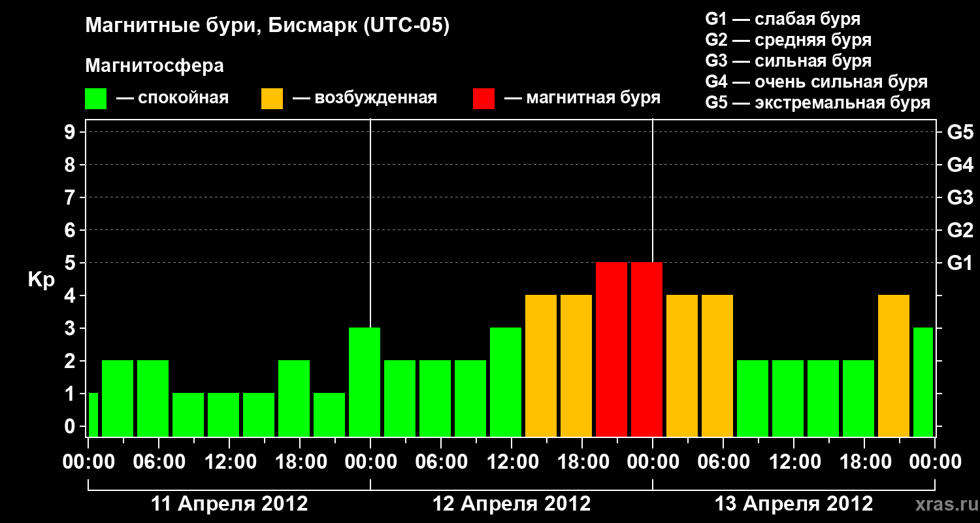The image size is (980, 523).
Task: Click the first 06:00 time axis label
Action: [158, 462]
